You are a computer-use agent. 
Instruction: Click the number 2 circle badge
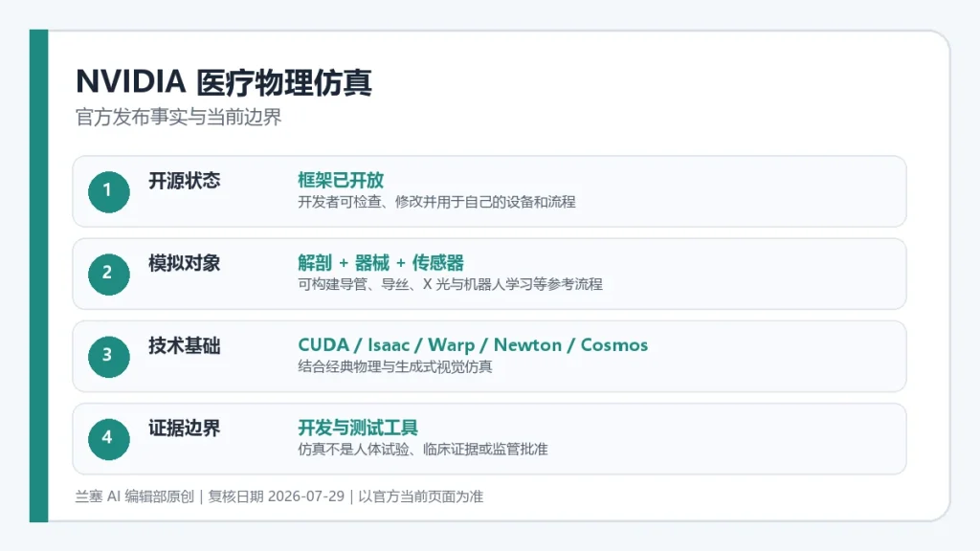point(109,275)
